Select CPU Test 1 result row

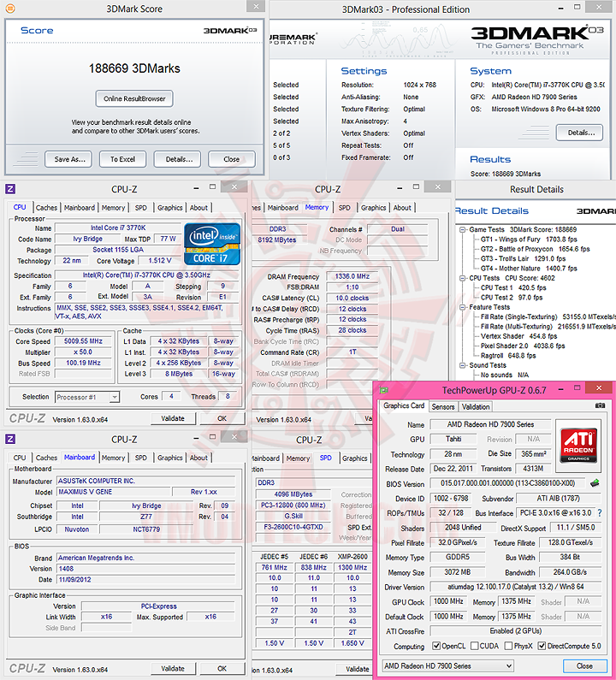click(513, 287)
